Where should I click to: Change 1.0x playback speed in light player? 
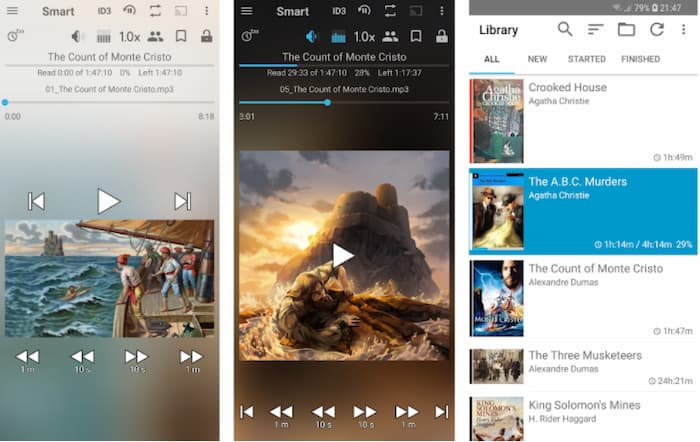coord(129,37)
